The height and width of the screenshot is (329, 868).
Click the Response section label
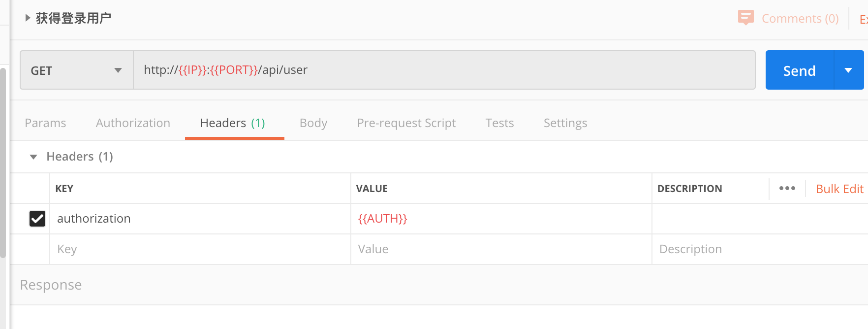pyautogui.click(x=51, y=285)
